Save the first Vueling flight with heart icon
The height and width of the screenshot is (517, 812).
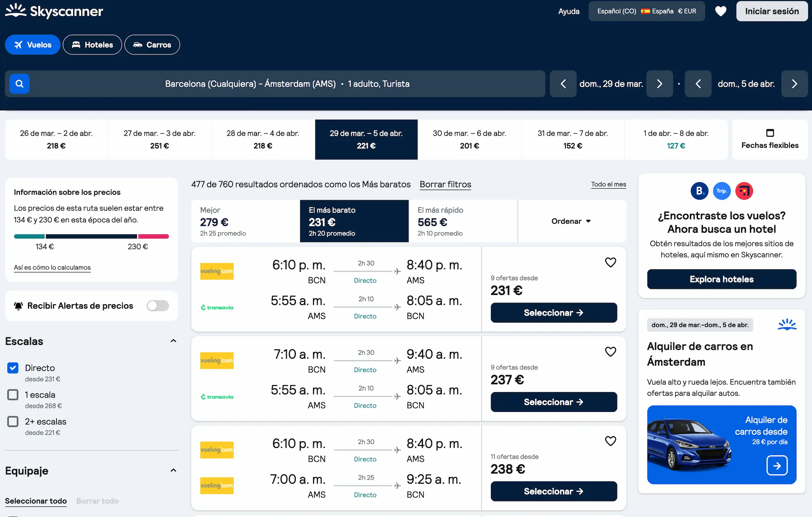pyautogui.click(x=610, y=262)
